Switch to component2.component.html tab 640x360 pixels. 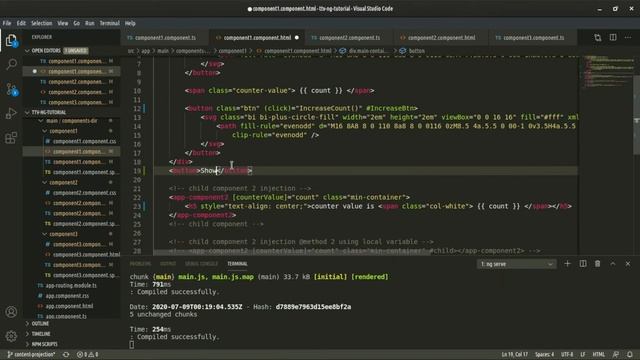pos(441,38)
